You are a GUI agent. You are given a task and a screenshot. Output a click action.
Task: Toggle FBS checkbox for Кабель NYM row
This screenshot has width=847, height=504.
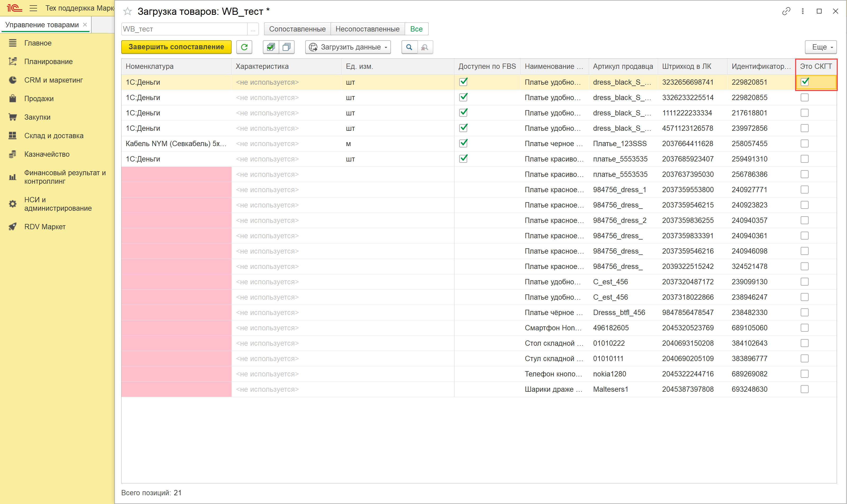coord(463,143)
